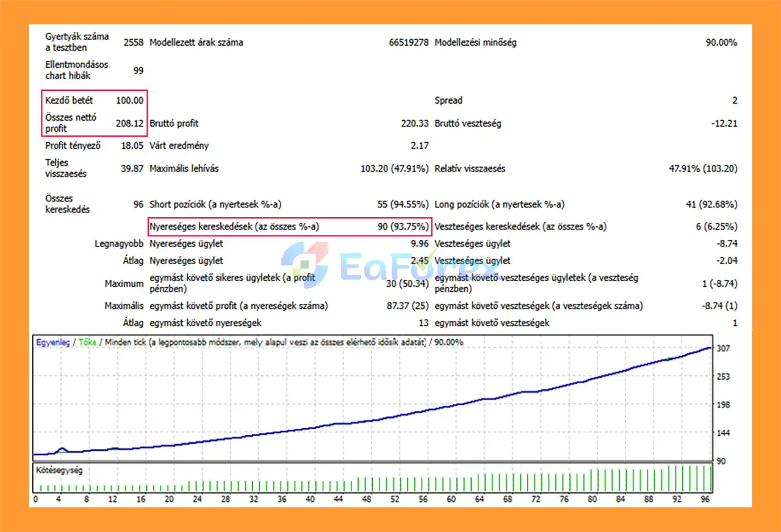Click the Maximális lehívás label

[184, 168]
